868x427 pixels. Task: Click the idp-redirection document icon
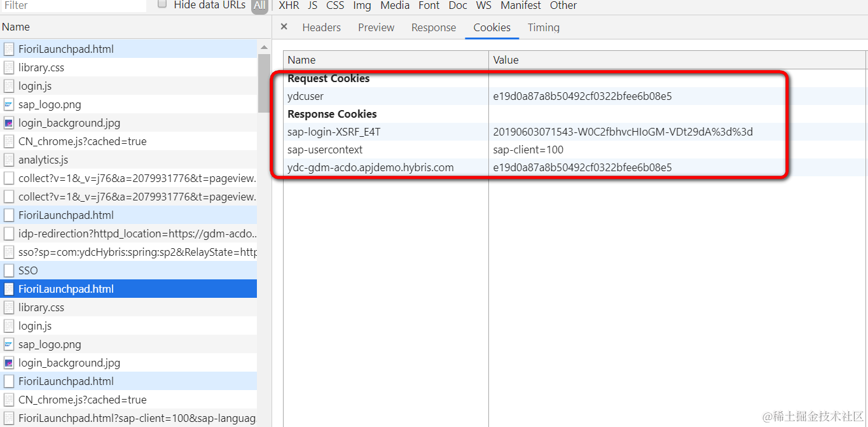(9, 234)
